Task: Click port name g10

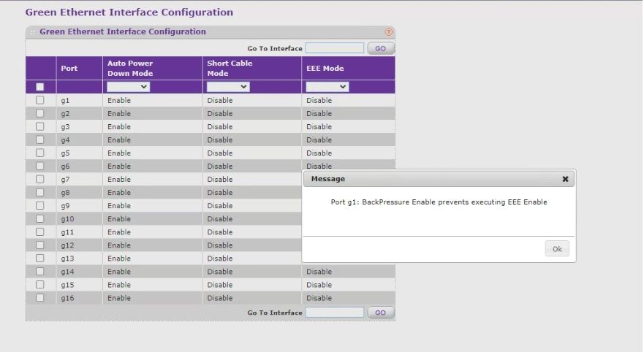Action: [x=67, y=218]
